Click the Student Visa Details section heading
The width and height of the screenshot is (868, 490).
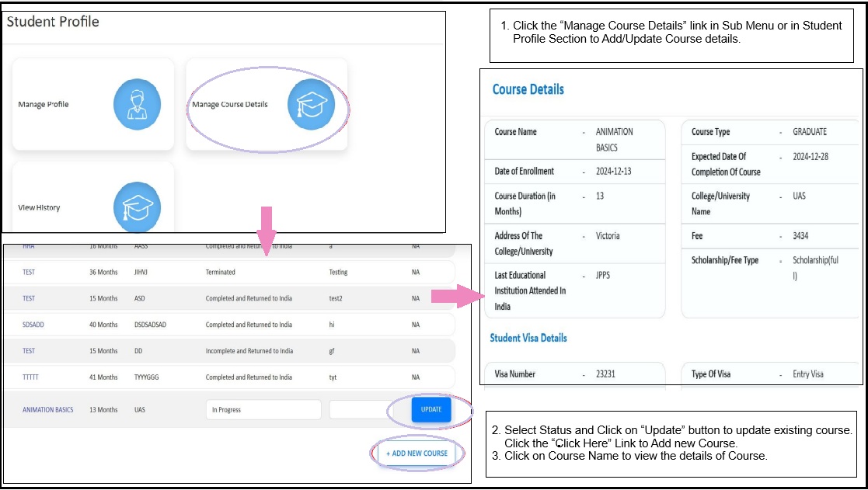click(528, 338)
